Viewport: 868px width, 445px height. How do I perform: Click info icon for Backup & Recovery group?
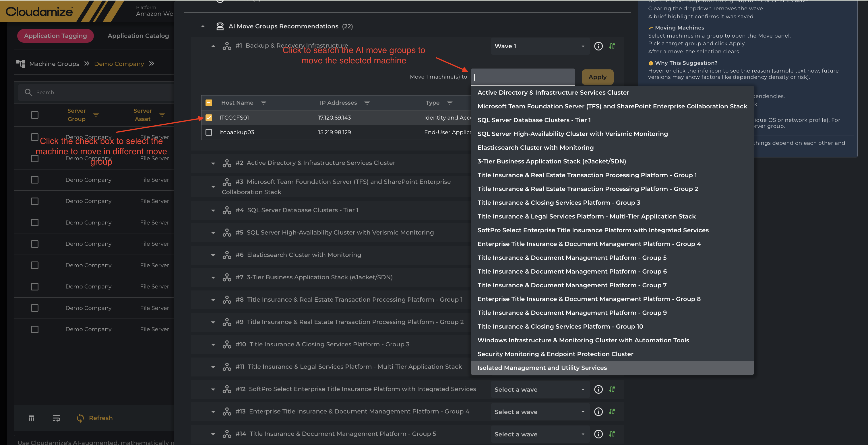598,46
